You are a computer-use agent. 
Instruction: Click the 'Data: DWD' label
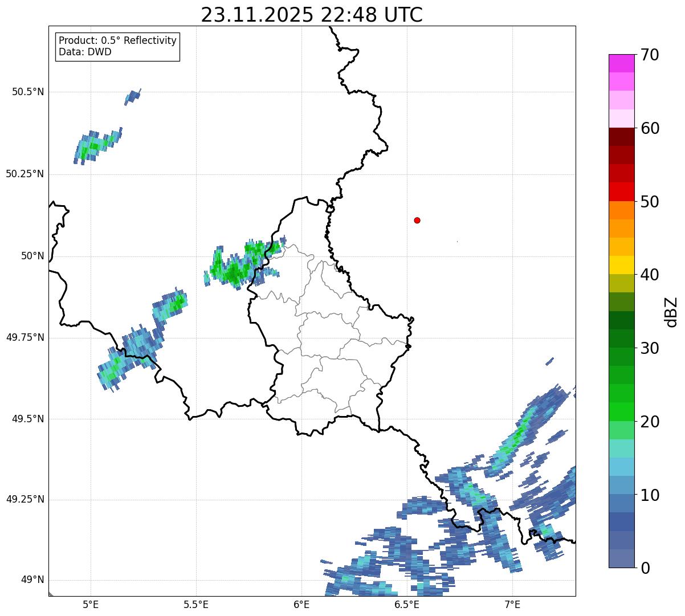coord(85,52)
